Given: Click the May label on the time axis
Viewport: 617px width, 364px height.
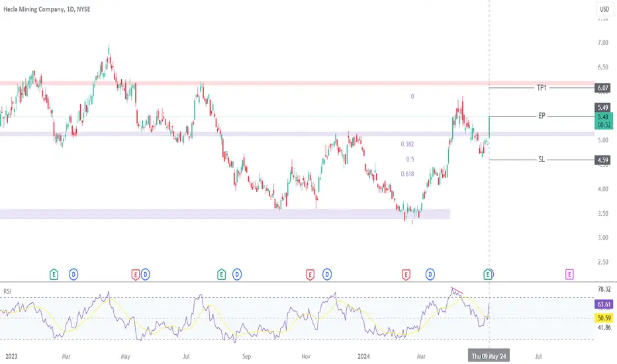Looking at the screenshot, I should [126, 356].
